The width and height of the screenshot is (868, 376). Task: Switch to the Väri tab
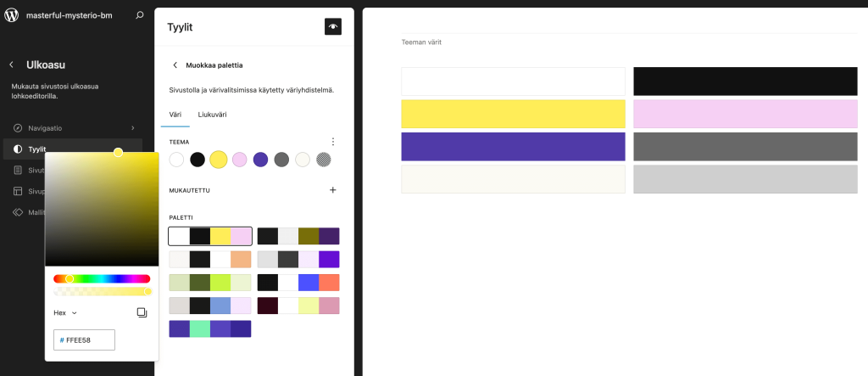pyautogui.click(x=175, y=115)
